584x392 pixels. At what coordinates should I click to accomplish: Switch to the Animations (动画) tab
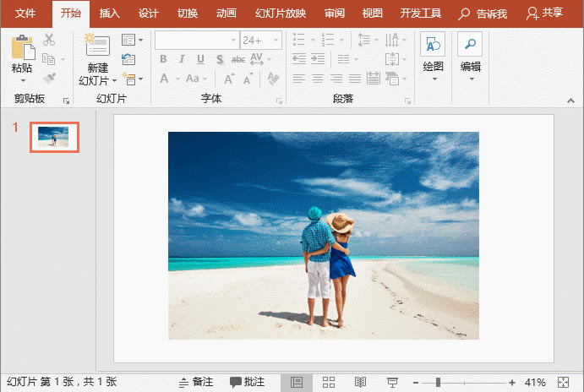point(226,14)
